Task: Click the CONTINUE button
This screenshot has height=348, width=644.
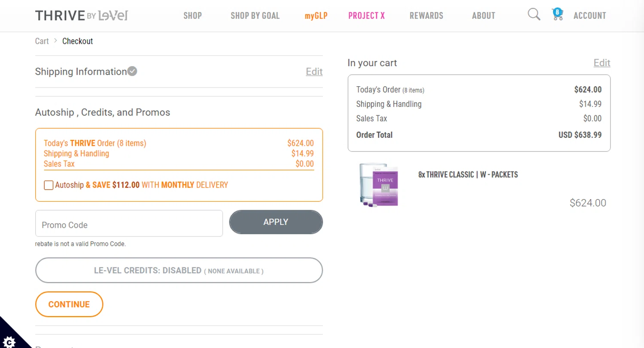Action: (x=69, y=304)
